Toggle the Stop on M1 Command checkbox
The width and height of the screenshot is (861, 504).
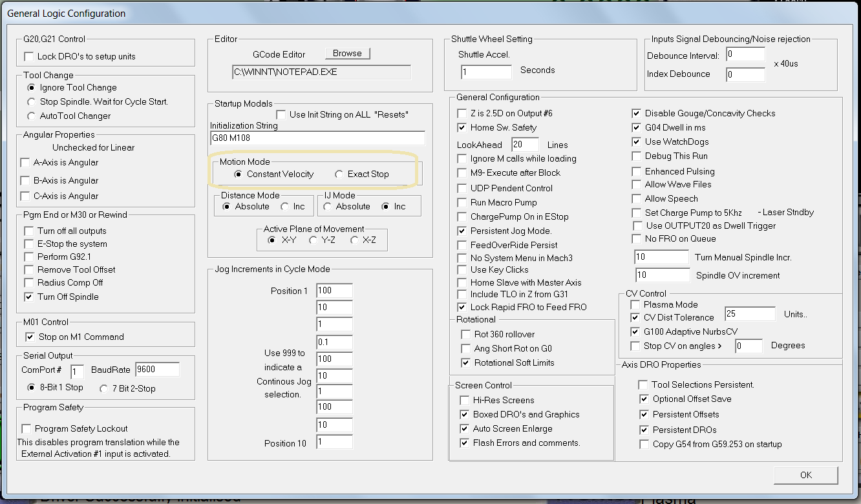pos(30,337)
